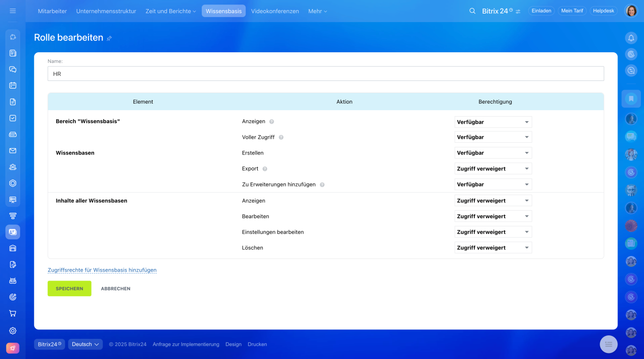
Task: Open the calendar icon in left sidebar
Action: (x=13, y=85)
